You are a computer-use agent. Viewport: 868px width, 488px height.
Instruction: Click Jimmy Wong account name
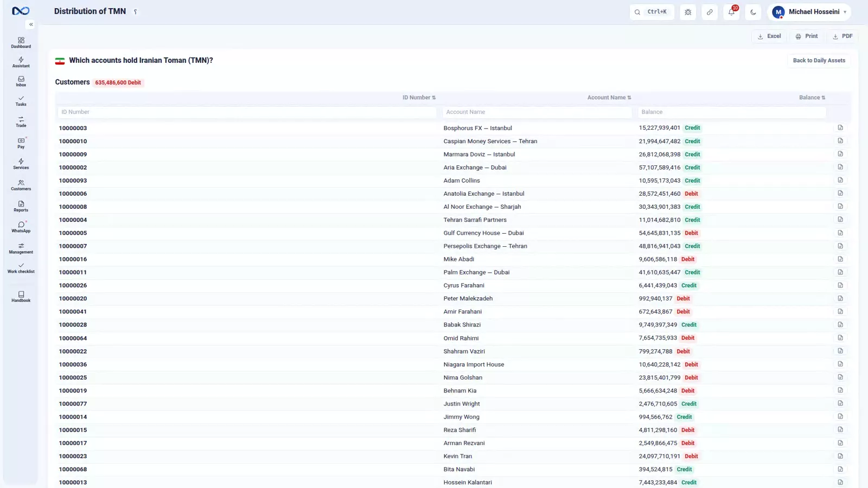461,417
